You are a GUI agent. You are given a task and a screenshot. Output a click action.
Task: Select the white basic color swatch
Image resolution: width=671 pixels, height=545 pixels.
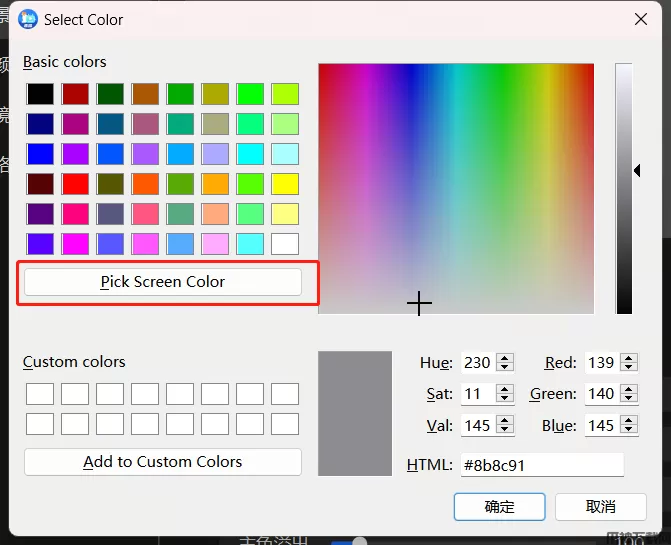coord(285,244)
